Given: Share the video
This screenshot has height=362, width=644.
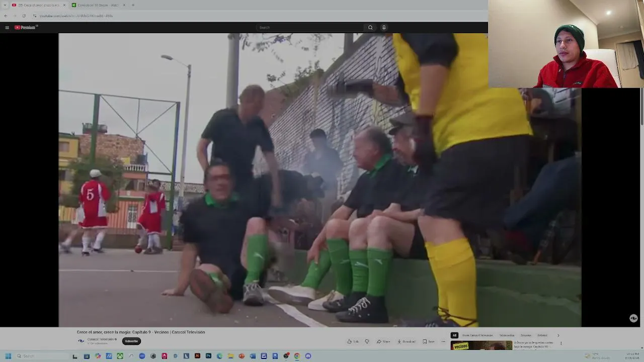Looking at the screenshot, I should click(x=383, y=341).
